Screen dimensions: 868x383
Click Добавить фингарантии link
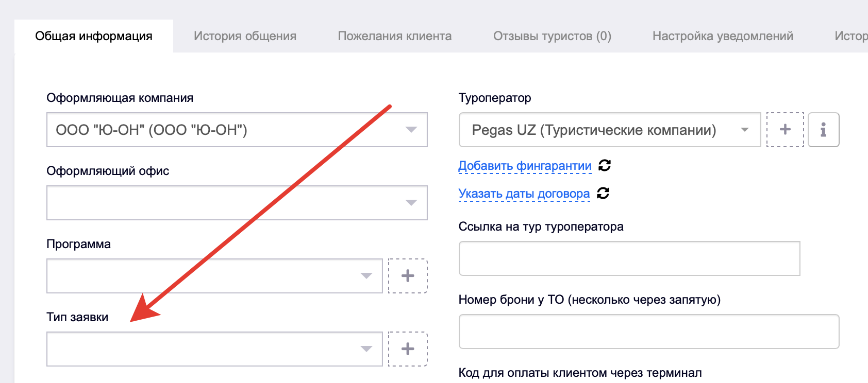click(x=525, y=166)
